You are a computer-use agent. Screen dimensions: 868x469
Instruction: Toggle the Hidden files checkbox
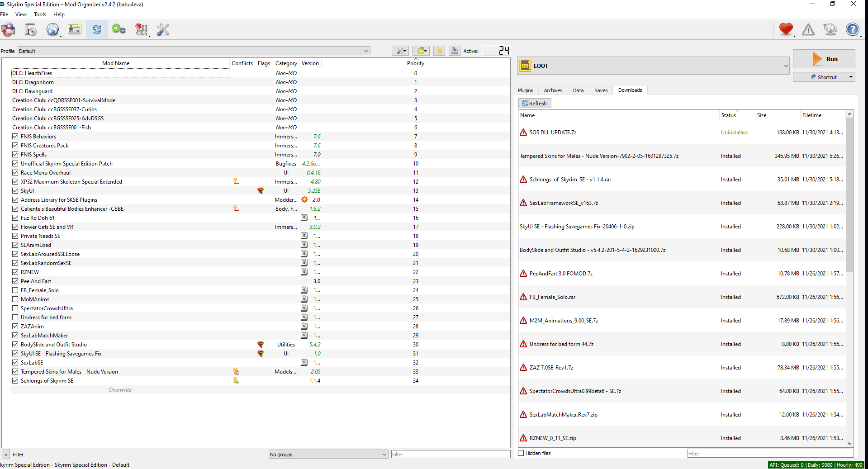(x=521, y=453)
